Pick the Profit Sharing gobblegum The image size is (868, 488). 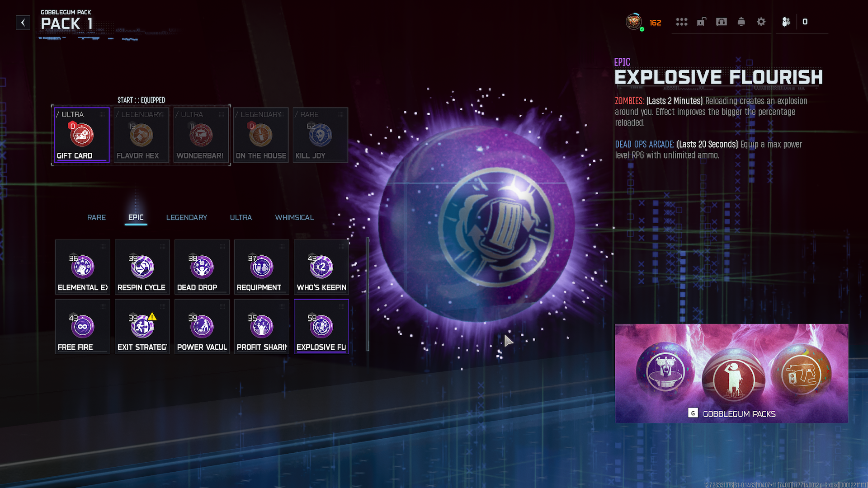[x=262, y=327]
